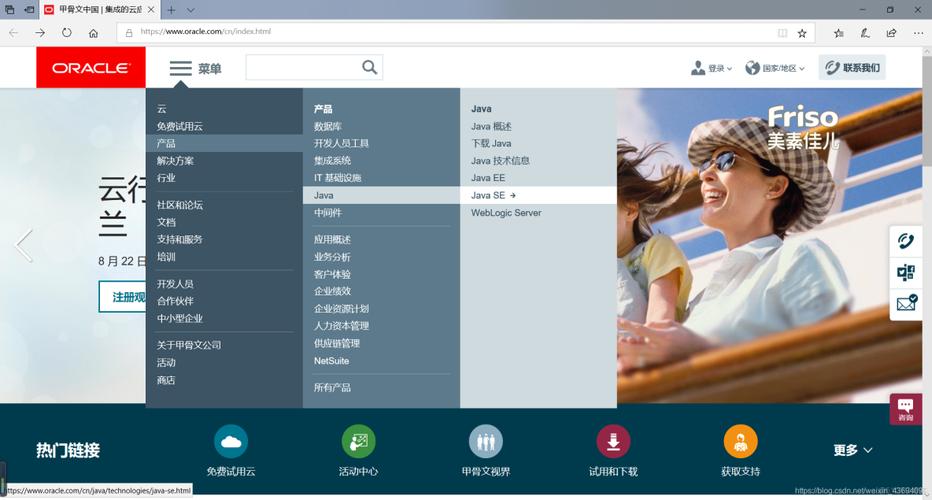Click the QR code side icon

(x=906, y=273)
